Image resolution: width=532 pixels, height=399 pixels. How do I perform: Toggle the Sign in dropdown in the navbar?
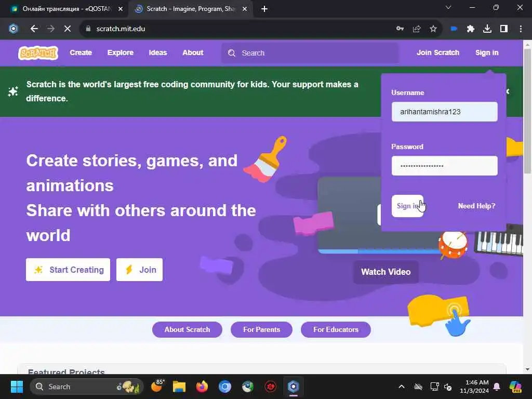point(486,52)
